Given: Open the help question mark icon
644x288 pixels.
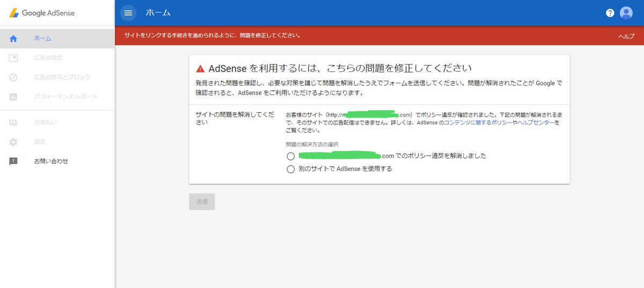Looking at the screenshot, I should [610, 13].
